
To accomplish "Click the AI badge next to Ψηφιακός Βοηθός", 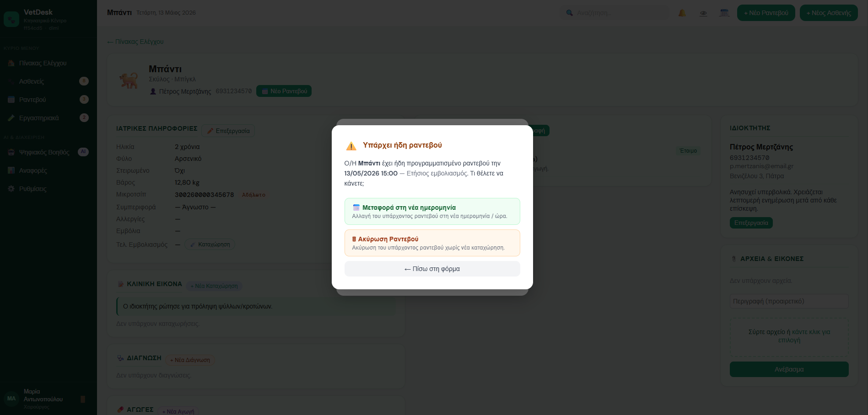I will coord(83,152).
